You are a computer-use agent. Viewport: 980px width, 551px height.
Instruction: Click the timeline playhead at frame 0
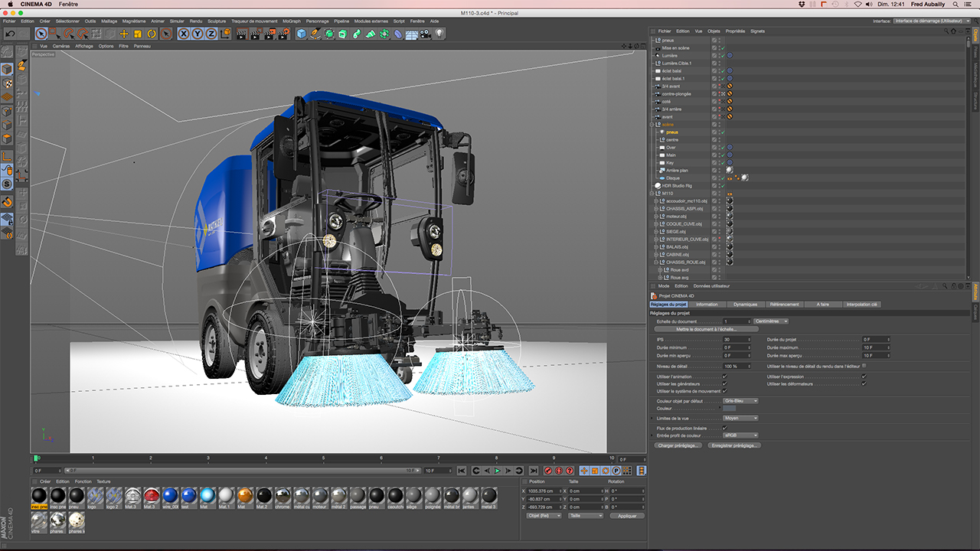click(x=36, y=458)
